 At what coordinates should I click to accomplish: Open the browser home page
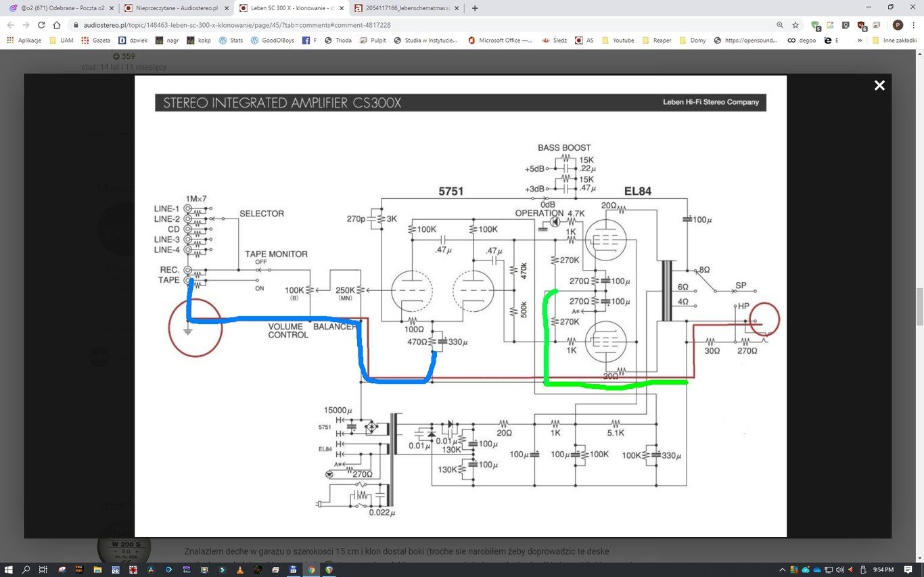coord(57,25)
